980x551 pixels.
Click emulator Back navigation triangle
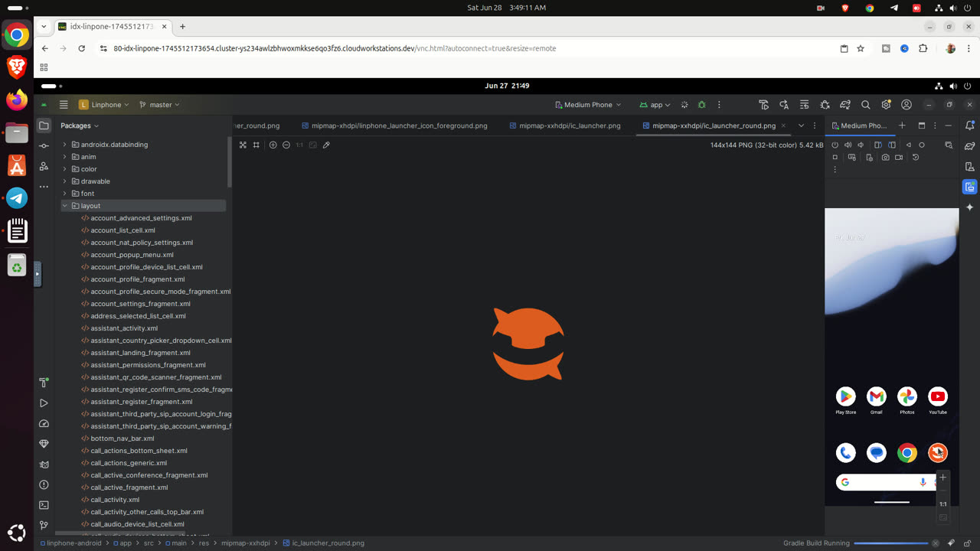tap(909, 145)
